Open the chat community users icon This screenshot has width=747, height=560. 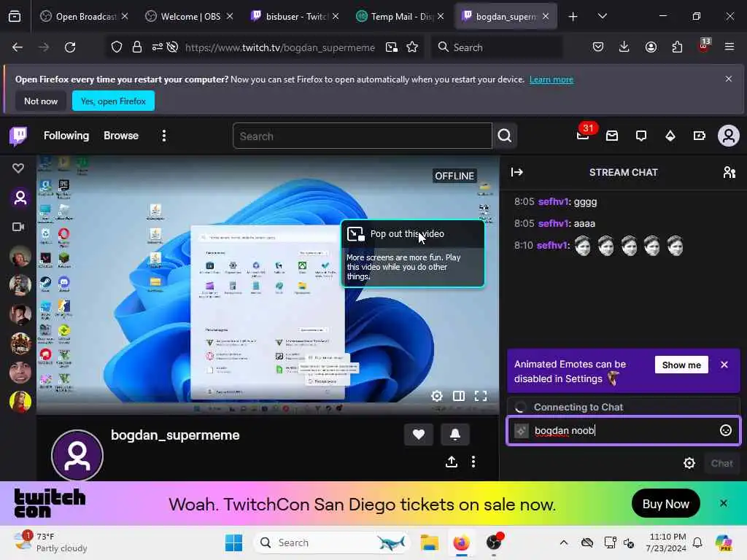[729, 172]
